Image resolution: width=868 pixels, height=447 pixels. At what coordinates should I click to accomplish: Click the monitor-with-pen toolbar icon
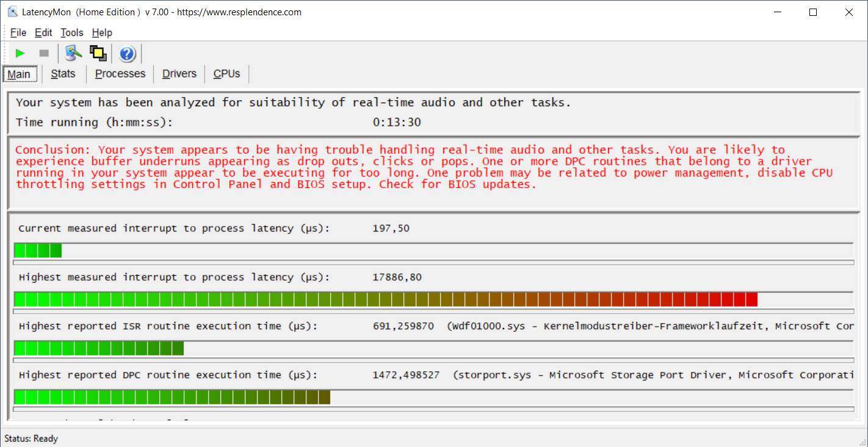click(x=73, y=54)
